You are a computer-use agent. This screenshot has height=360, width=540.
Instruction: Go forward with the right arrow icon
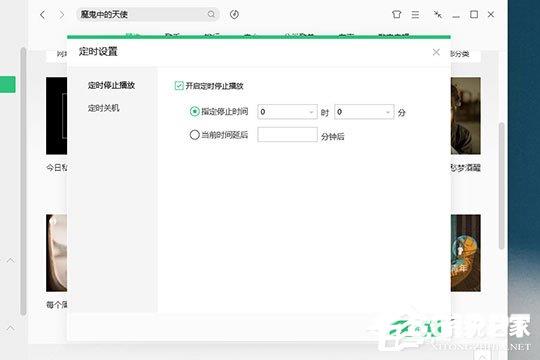click(61, 14)
